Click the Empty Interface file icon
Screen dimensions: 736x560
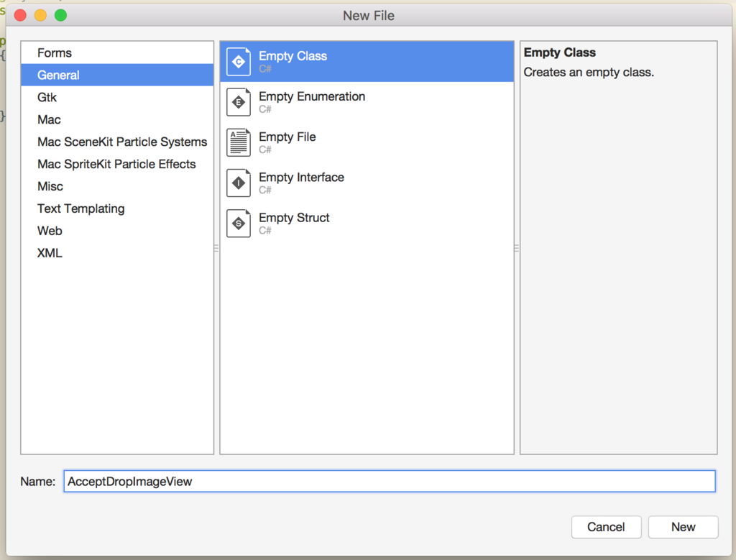click(x=239, y=183)
